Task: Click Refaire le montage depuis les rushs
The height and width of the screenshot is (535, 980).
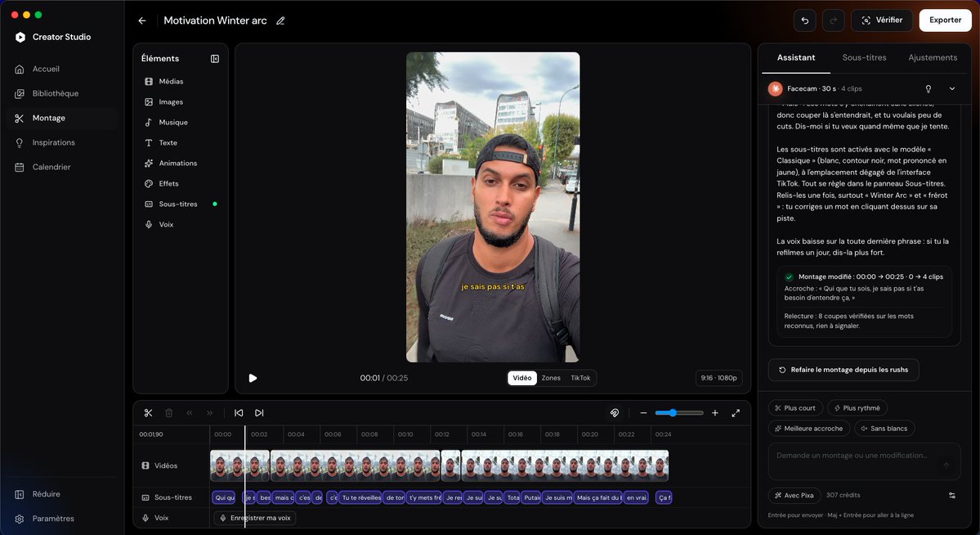Action: (x=844, y=370)
